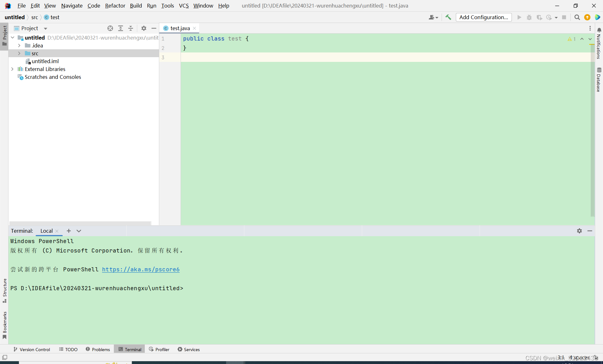Open the Project view dropdown
This screenshot has width=603, height=364.
click(x=46, y=28)
